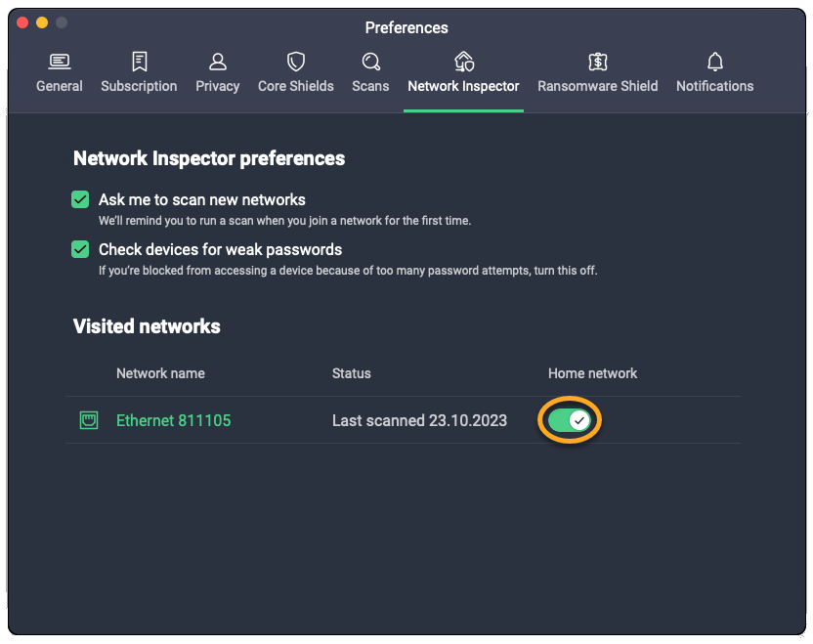Open the General preferences icon
The width and height of the screenshot is (813, 644).
[60, 63]
